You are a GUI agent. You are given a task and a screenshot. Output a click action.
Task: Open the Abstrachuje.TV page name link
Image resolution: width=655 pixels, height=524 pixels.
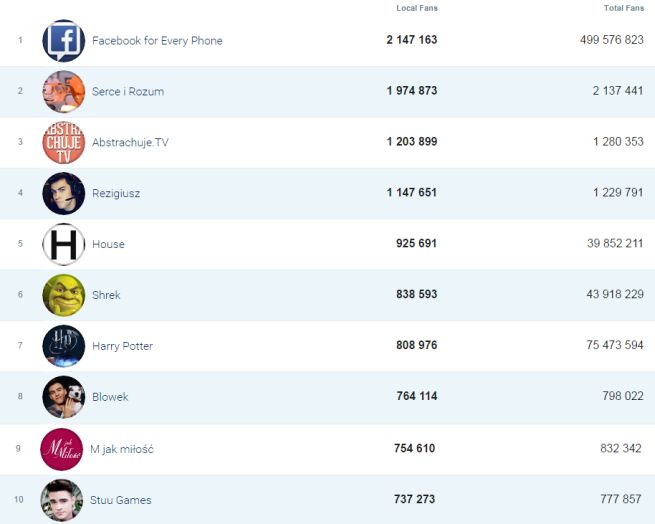point(130,143)
